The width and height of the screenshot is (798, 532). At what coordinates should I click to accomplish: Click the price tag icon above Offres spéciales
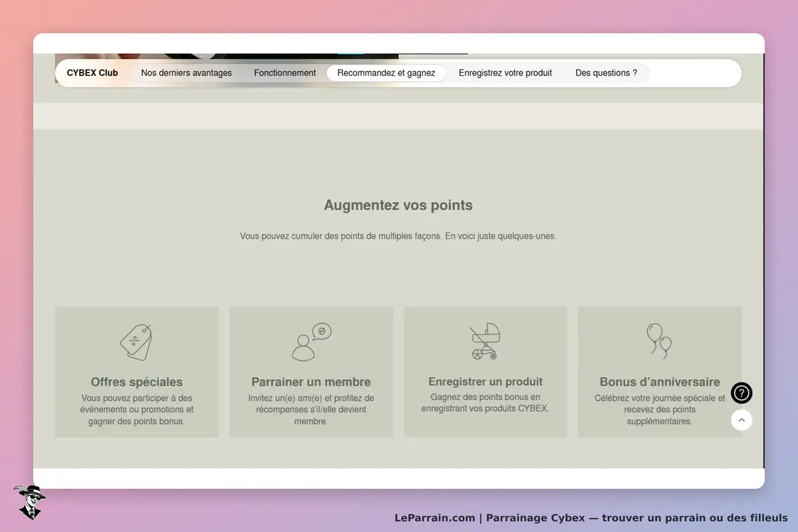tap(136, 342)
